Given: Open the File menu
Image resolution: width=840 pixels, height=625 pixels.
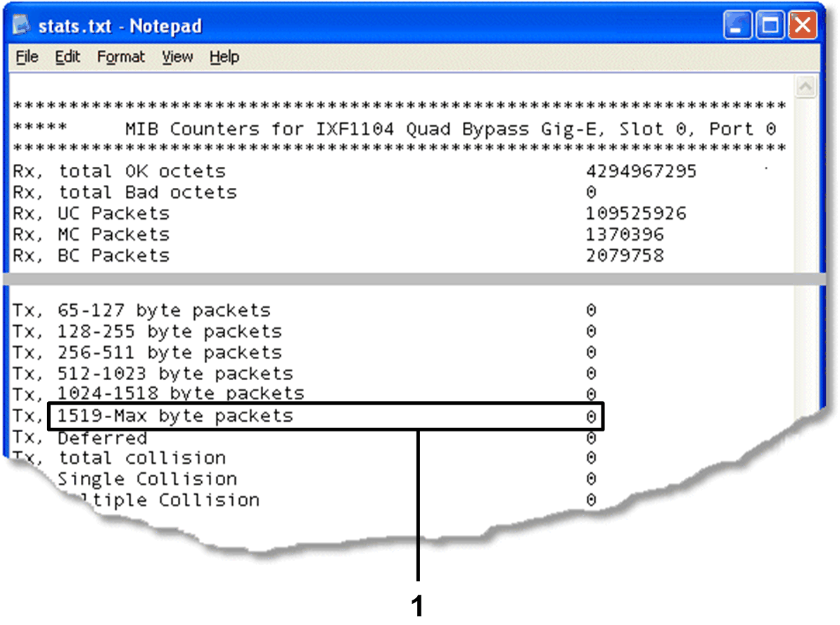Looking at the screenshot, I should [x=26, y=57].
